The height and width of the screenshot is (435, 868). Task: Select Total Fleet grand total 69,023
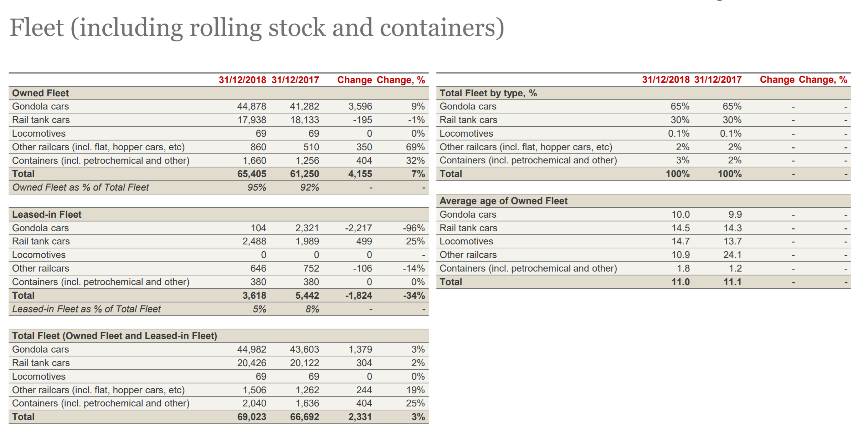pos(252,417)
